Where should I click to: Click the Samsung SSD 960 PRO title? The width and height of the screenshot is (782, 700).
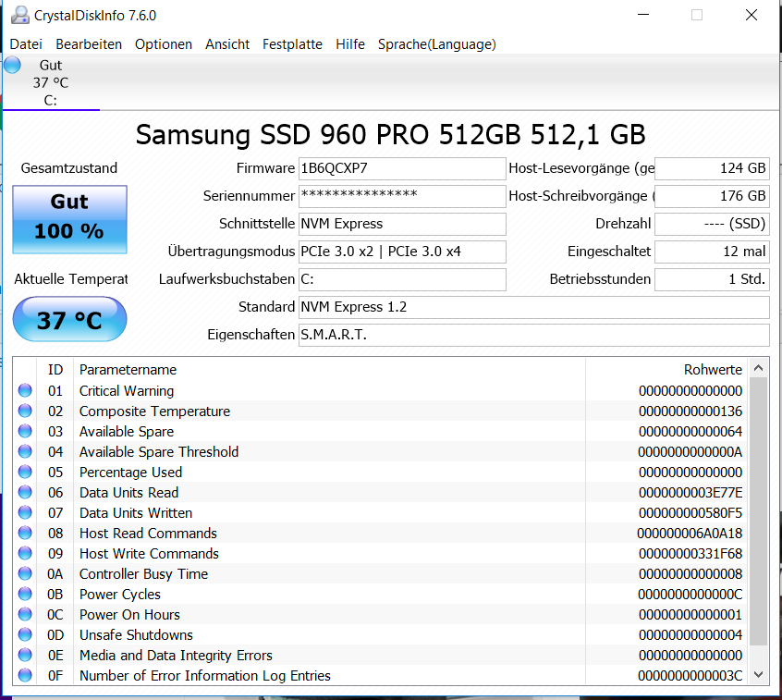(390, 135)
